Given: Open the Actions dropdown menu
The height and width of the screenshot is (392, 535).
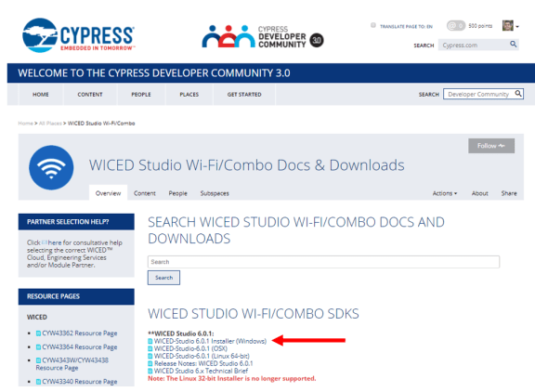Looking at the screenshot, I should (445, 193).
